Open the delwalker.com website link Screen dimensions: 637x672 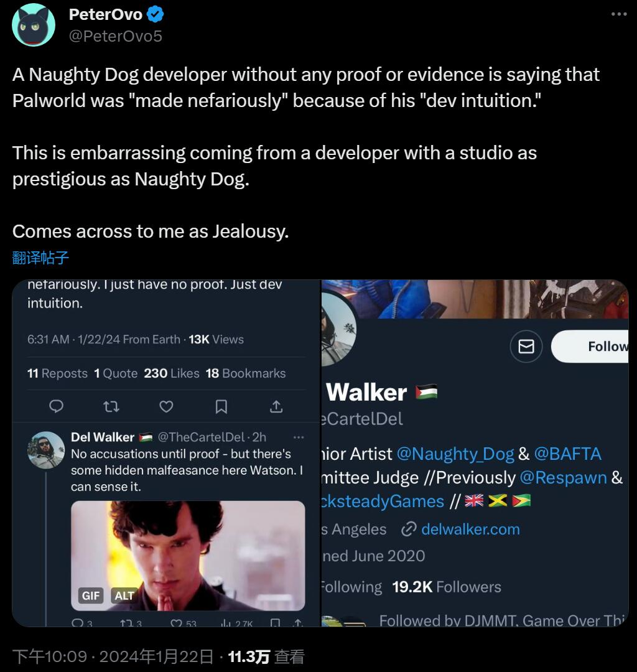(470, 530)
